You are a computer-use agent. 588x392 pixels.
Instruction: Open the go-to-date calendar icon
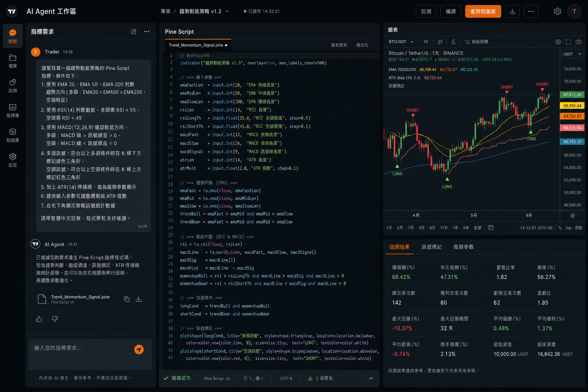click(x=490, y=227)
